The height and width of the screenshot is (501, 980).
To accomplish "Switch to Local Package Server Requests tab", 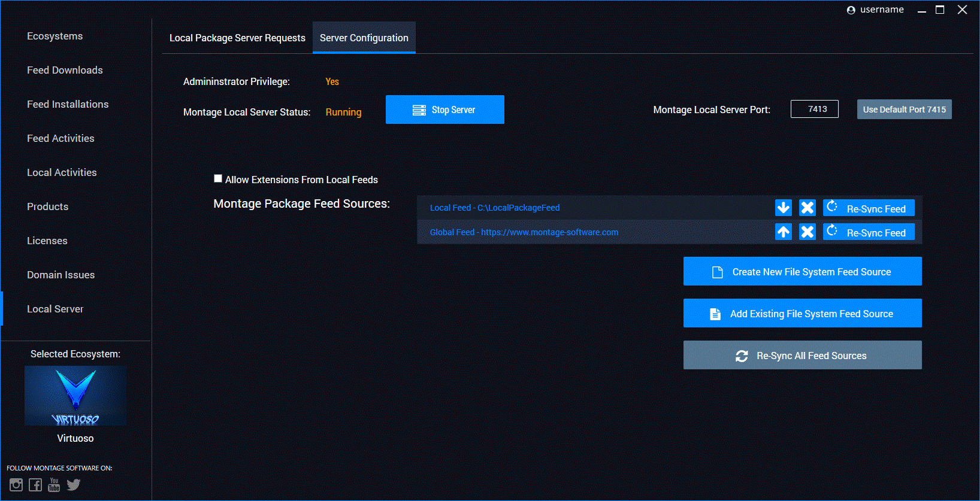I will pos(237,38).
